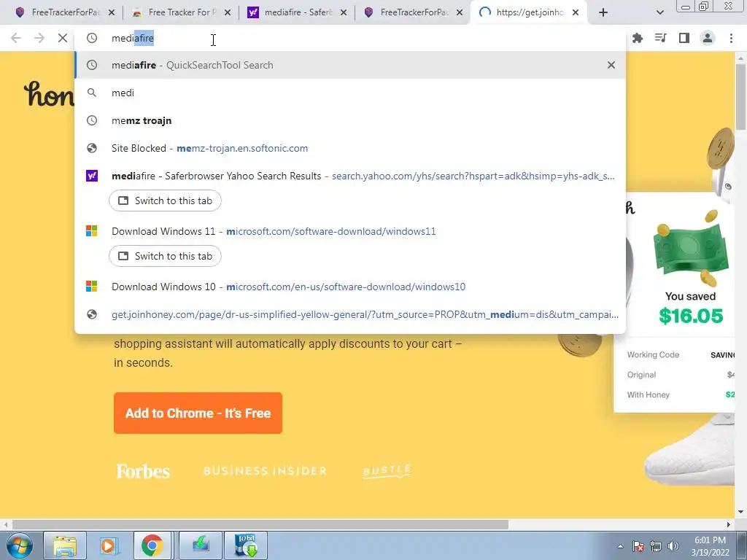Open Google Chrome from the taskbar
Viewport: 747px width, 560px height.
[x=152, y=545]
